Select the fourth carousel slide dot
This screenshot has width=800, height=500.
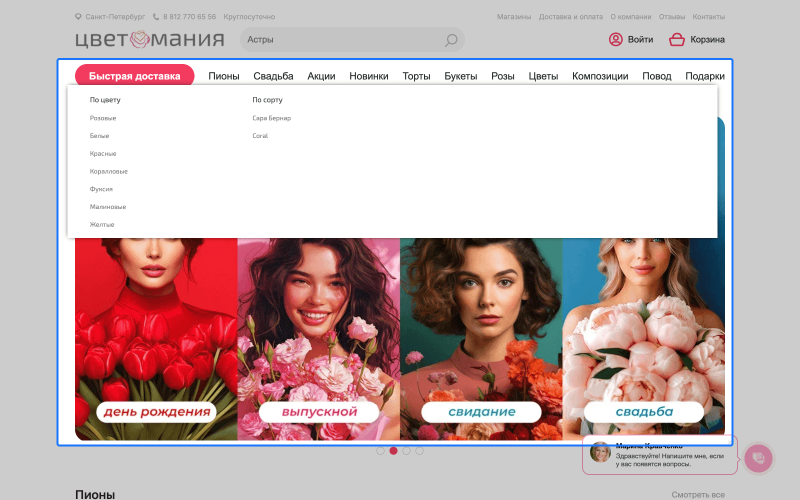[419, 451]
